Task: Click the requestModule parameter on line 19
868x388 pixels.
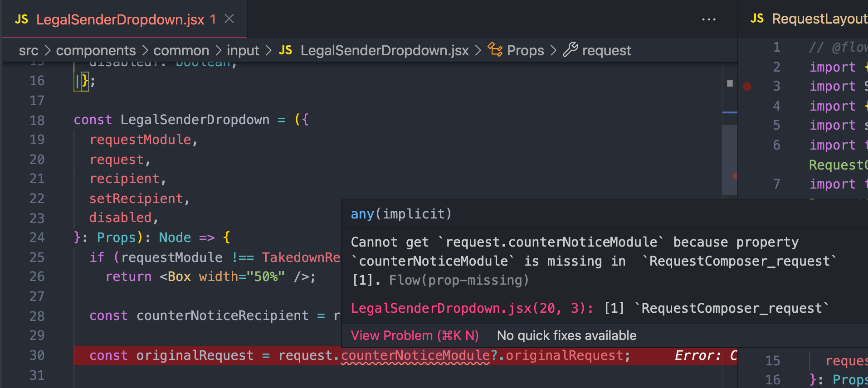Action: [x=141, y=140]
